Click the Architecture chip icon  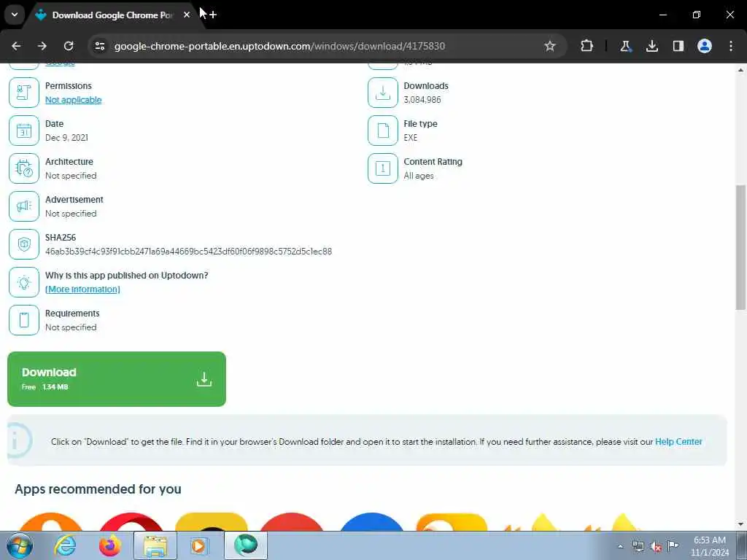tap(24, 168)
